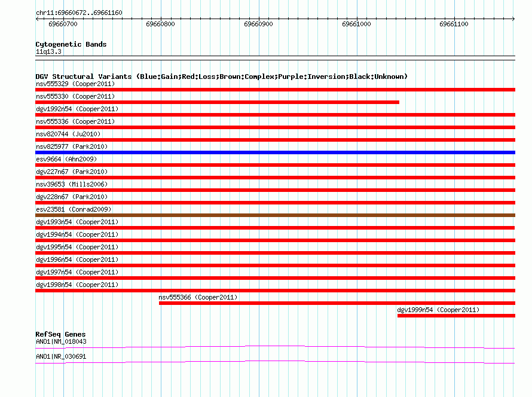Viewport: 532px width, 397px height.
Task: Click the nsv39653 red loss bar
Action: coord(275,190)
